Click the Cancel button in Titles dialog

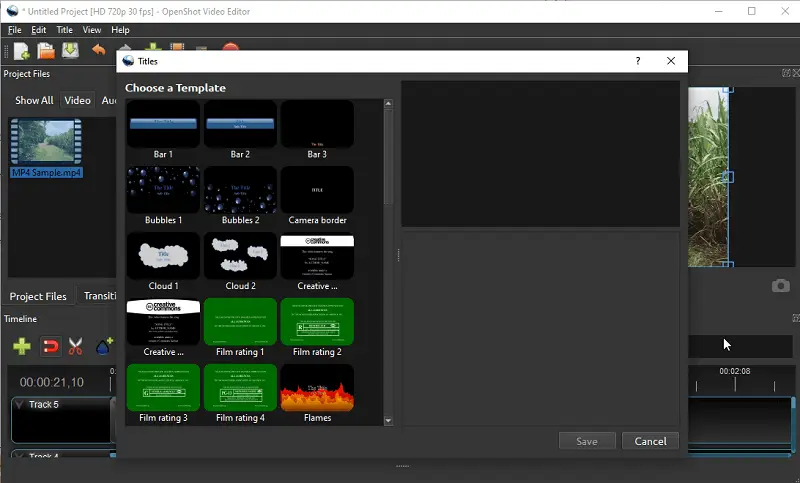650,441
